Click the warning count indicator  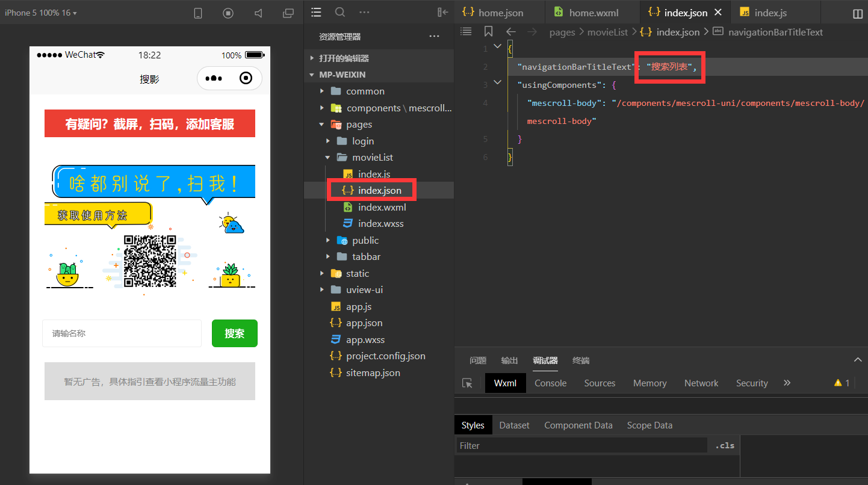click(x=842, y=383)
